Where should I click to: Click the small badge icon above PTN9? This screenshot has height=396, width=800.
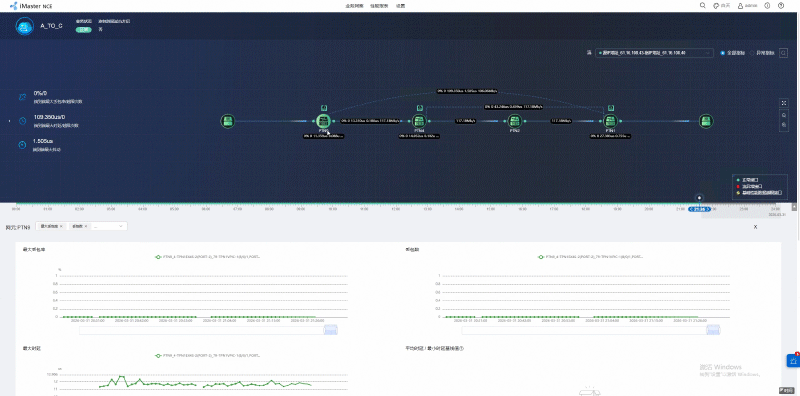[324, 108]
